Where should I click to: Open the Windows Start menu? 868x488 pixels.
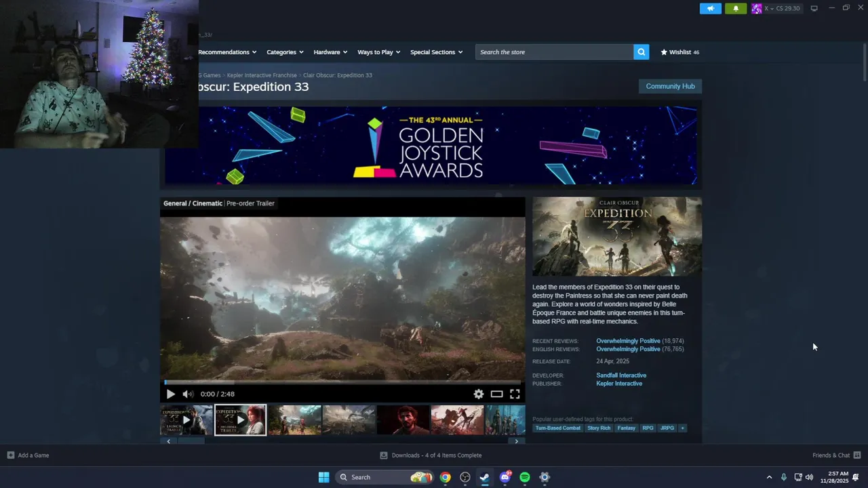pyautogui.click(x=323, y=477)
